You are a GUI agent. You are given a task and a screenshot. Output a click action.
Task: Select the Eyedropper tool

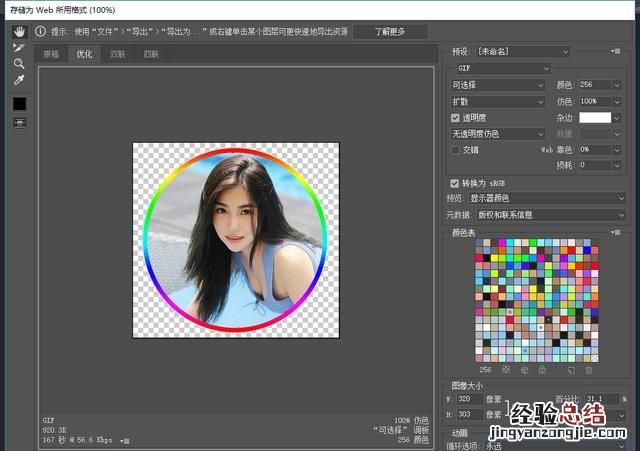(19, 80)
